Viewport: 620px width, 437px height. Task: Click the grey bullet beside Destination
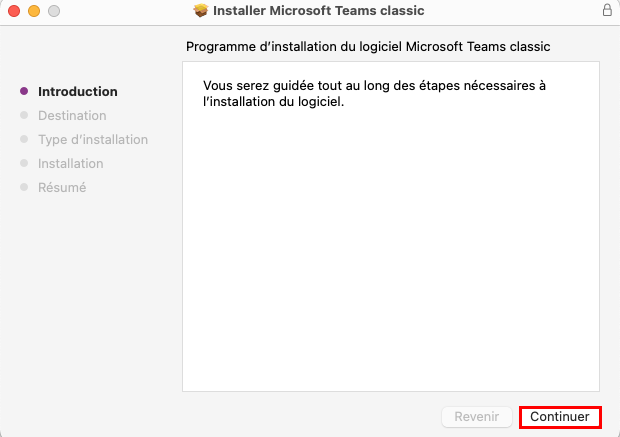point(24,115)
